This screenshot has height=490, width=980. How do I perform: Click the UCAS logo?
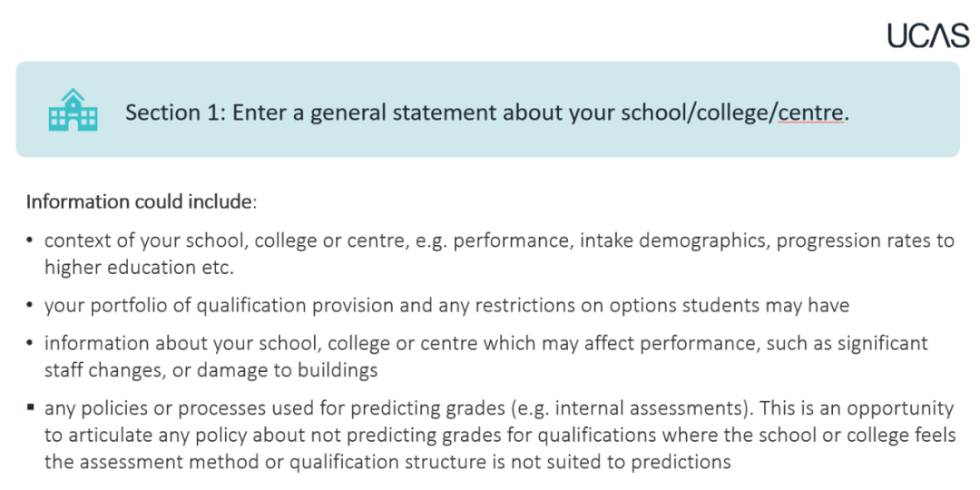pyautogui.click(x=927, y=34)
